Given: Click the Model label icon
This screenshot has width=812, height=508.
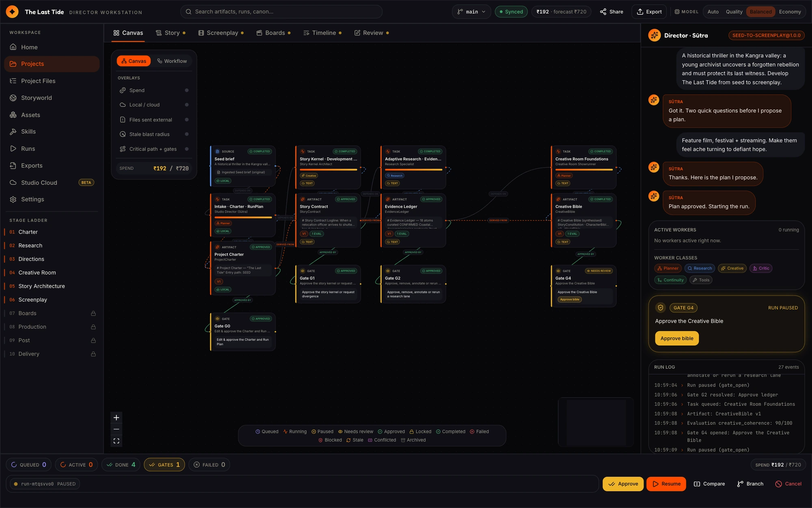Looking at the screenshot, I should point(677,12).
